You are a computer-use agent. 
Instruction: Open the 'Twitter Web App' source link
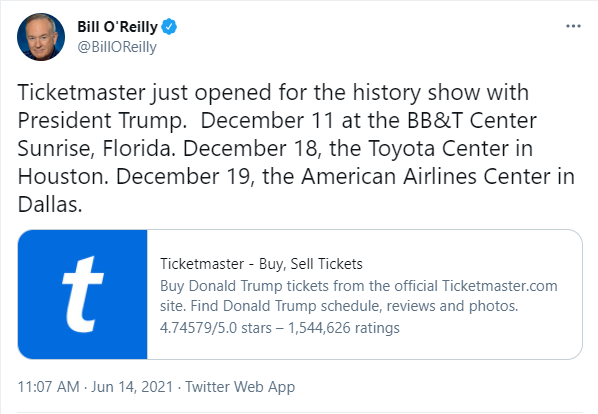tap(240, 387)
